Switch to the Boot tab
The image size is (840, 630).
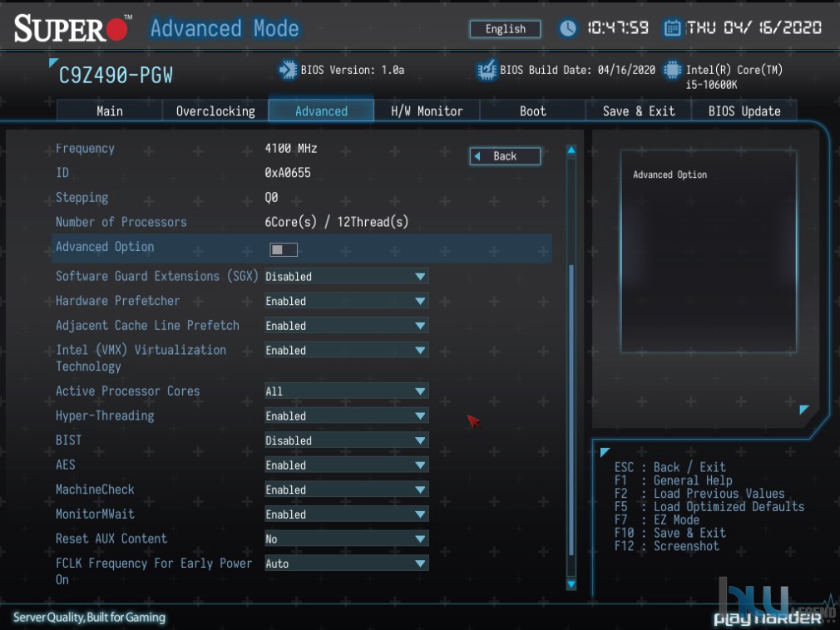pos(532,111)
